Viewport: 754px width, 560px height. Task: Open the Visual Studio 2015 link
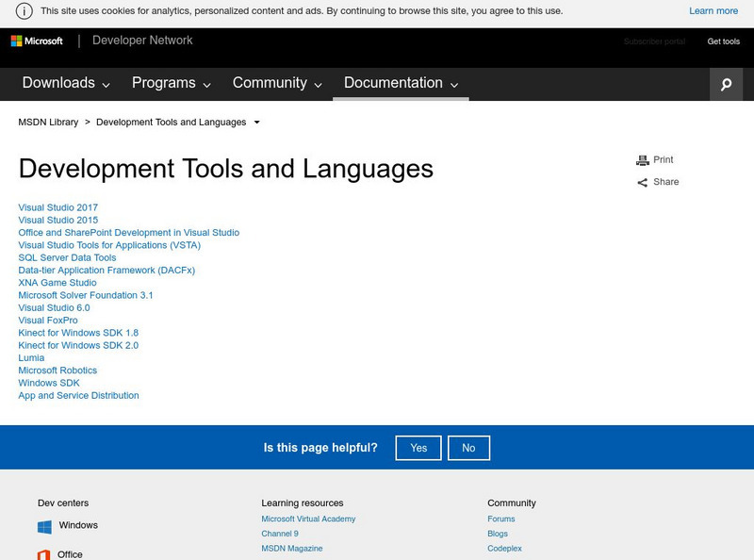coord(57,220)
